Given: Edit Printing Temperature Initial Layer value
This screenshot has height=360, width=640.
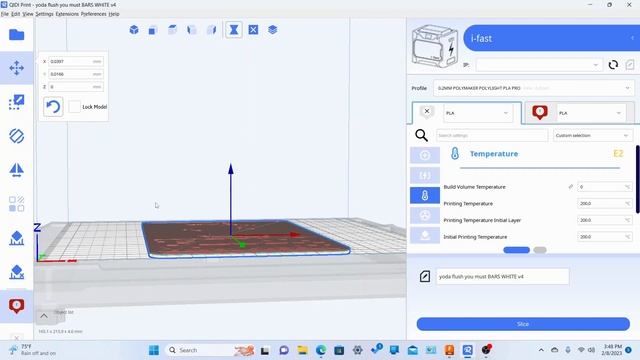Looking at the screenshot, I should (x=604, y=220).
